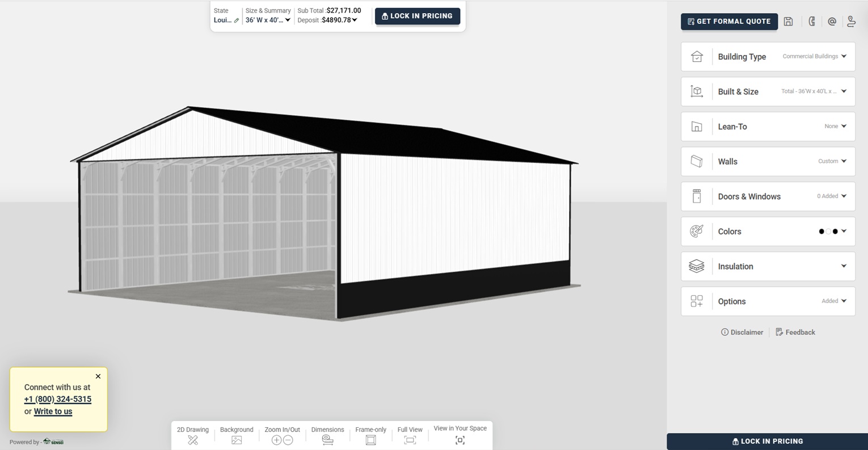
Task: Open the Size & Summary dropdown
Action: (268, 20)
